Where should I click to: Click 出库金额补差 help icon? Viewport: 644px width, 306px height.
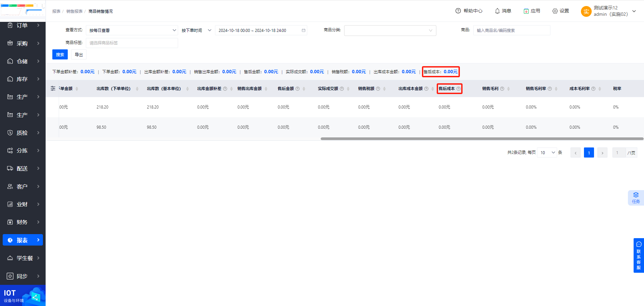click(x=225, y=89)
